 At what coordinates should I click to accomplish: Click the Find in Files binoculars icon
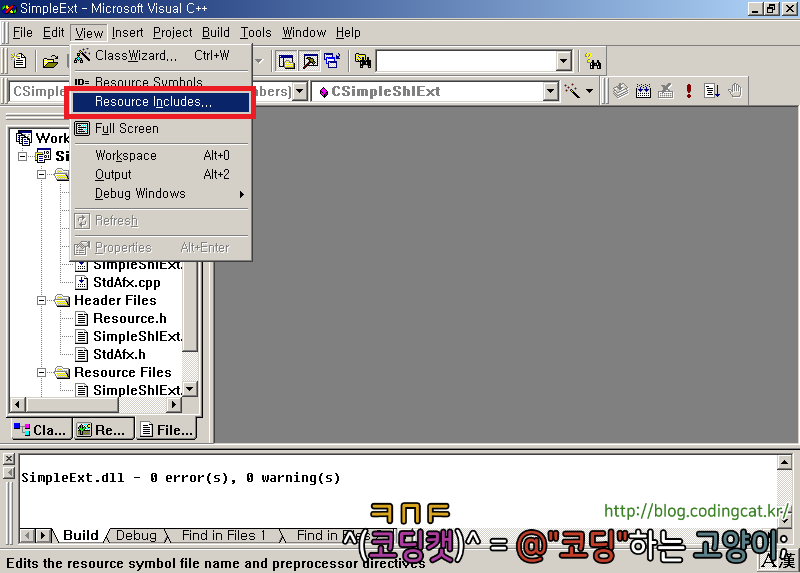363,62
